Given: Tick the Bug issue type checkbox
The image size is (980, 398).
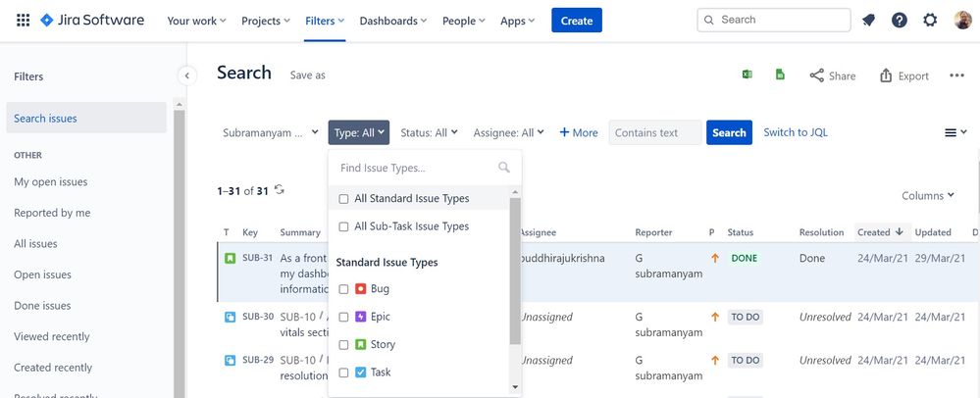Looking at the screenshot, I should 343,289.
